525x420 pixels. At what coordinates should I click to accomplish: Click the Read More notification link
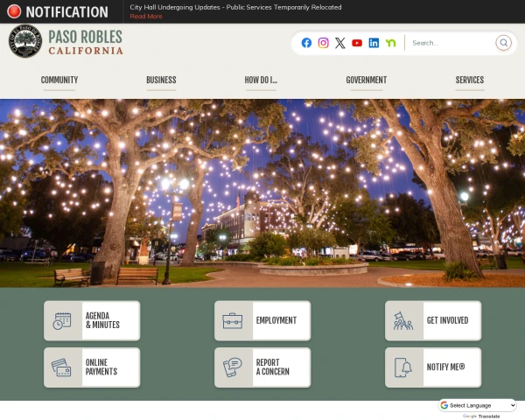tap(146, 17)
